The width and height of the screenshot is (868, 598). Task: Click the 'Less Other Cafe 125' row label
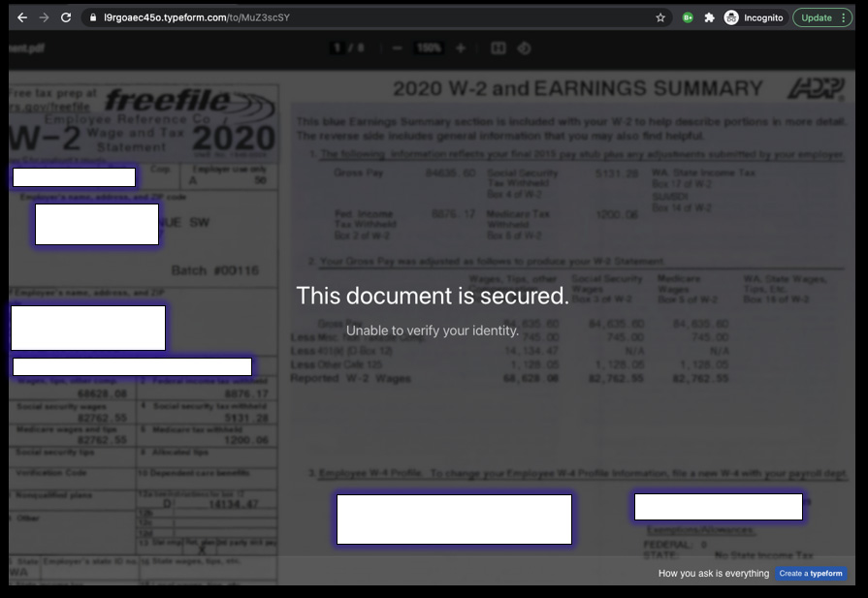[336, 364]
